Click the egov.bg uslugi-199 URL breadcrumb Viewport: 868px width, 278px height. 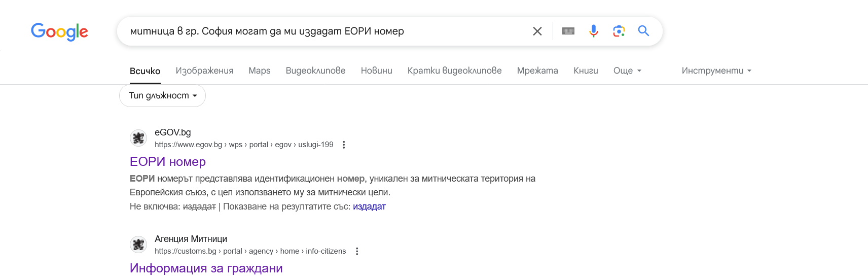point(244,145)
